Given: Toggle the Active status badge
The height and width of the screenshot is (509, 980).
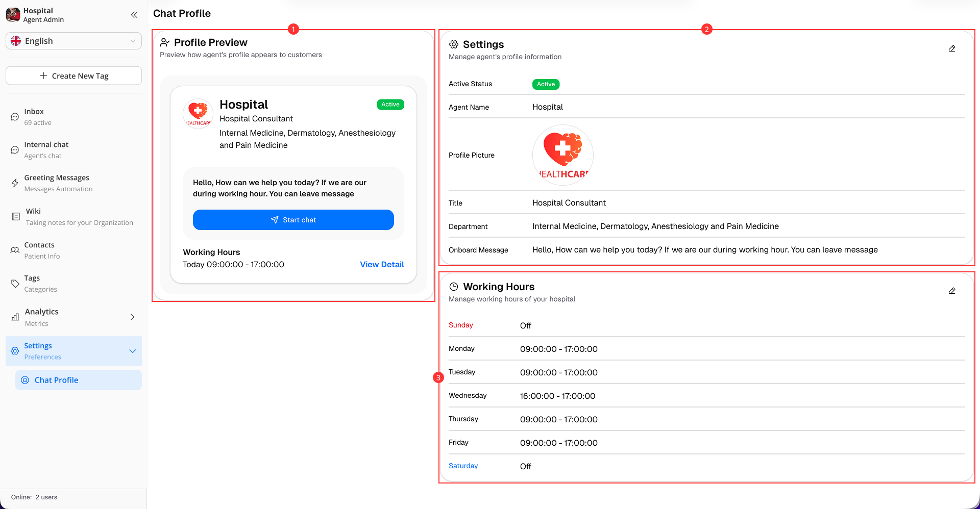Looking at the screenshot, I should pyautogui.click(x=546, y=84).
